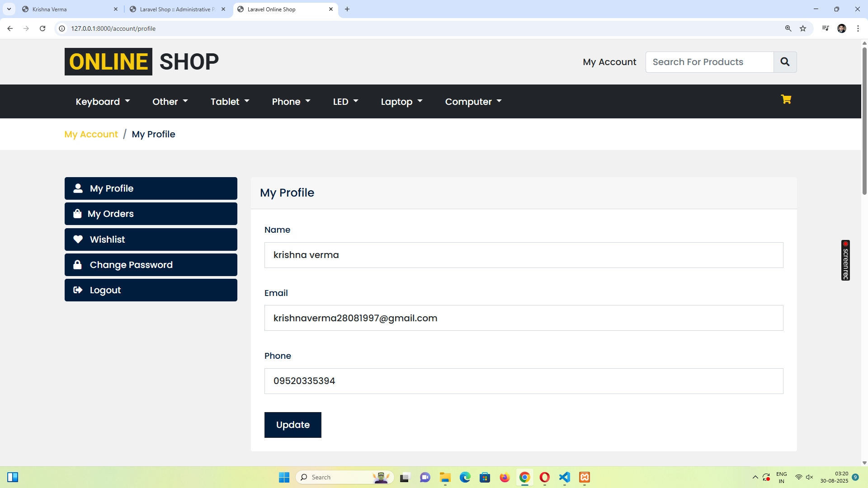The width and height of the screenshot is (868, 488).
Task: Open XAMPP from the taskbar
Action: pyautogui.click(x=585, y=477)
